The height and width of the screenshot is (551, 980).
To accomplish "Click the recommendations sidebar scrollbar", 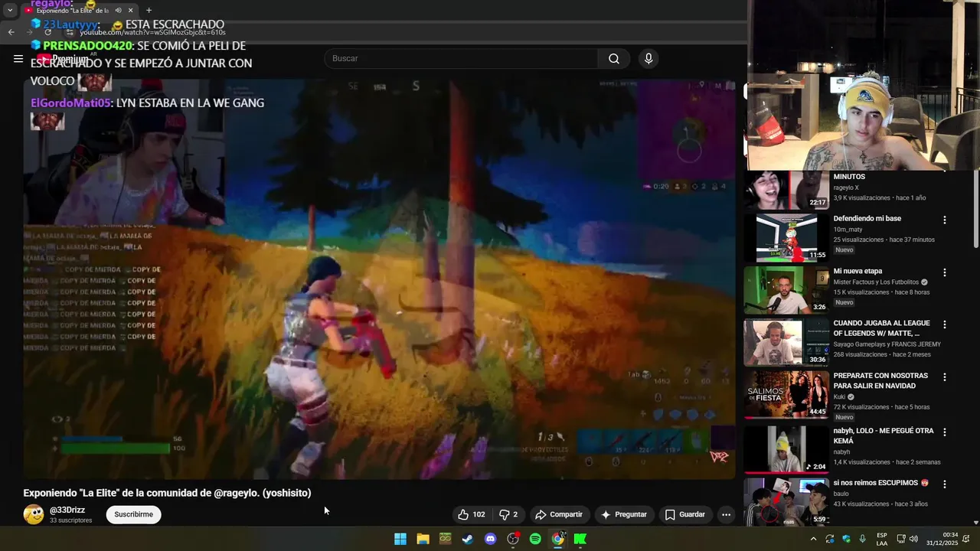I will coord(976,207).
